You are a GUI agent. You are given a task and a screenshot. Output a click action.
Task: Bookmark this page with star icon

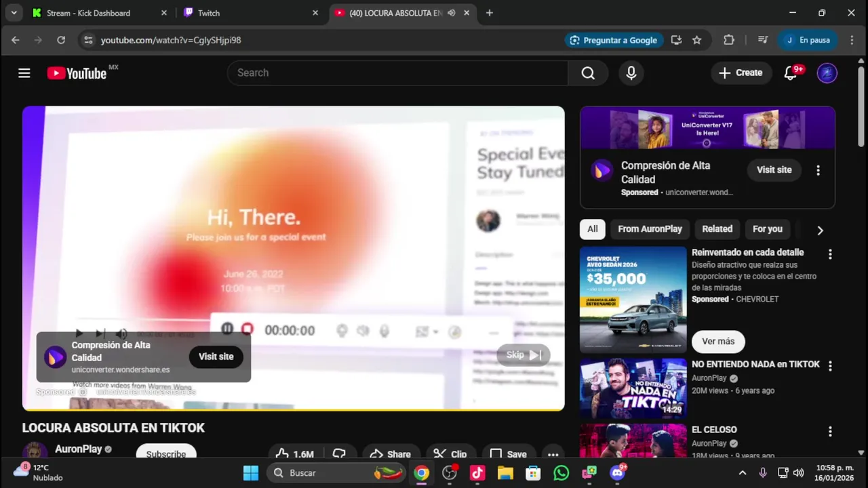[696, 40]
